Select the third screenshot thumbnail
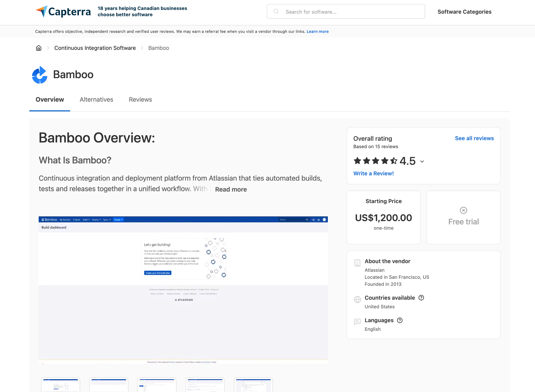The width and height of the screenshot is (535, 392). pos(157,385)
